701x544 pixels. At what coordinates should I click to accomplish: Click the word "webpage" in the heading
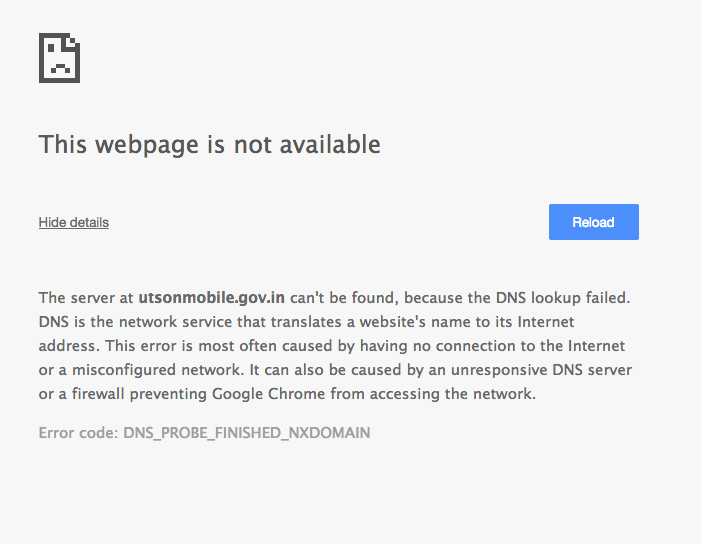pyautogui.click(x=145, y=144)
